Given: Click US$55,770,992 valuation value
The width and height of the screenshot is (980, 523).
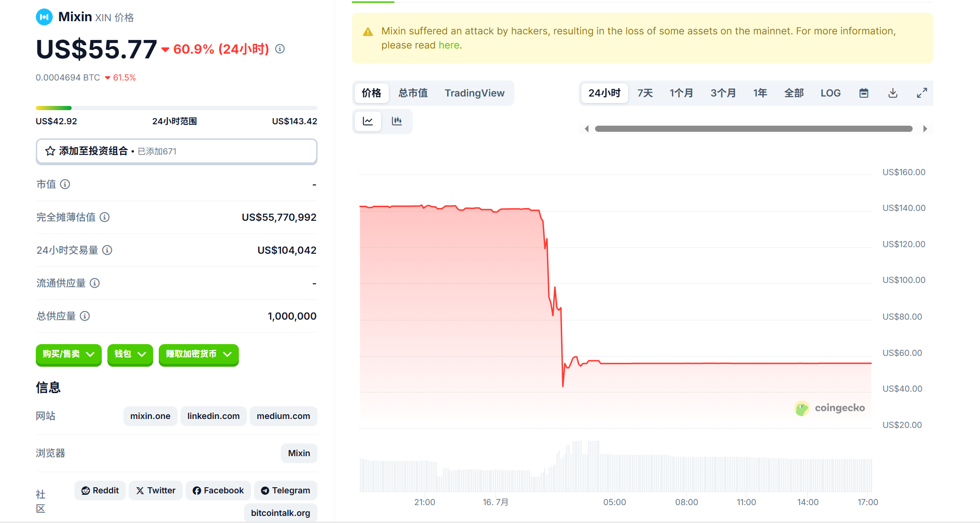Looking at the screenshot, I should pyautogui.click(x=279, y=217).
